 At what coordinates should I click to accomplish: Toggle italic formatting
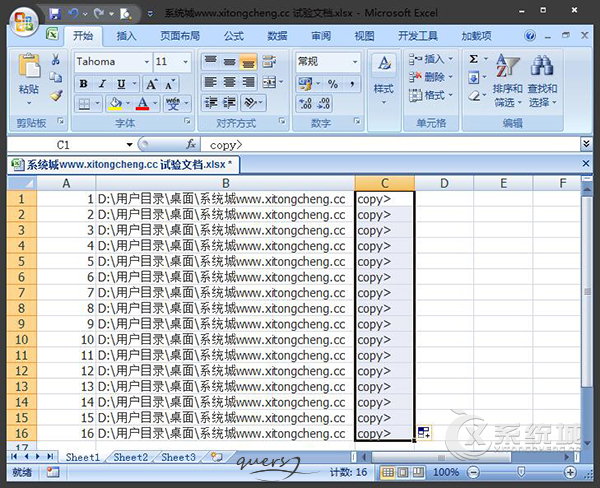102,84
